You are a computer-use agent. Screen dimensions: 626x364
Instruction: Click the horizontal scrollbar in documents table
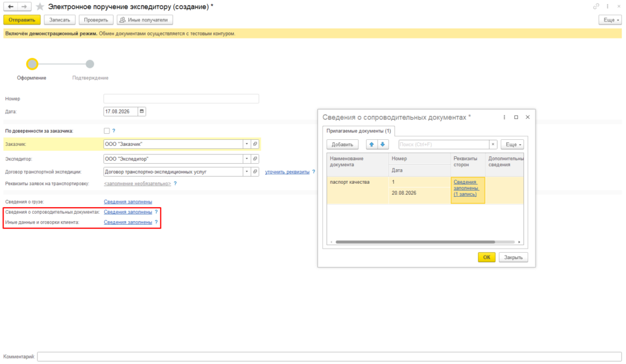tap(415, 242)
